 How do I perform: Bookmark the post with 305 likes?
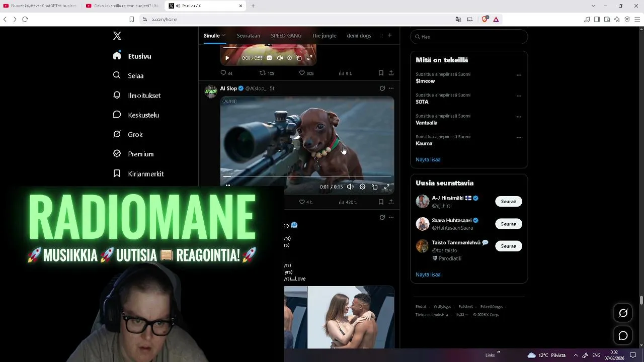[x=381, y=73]
